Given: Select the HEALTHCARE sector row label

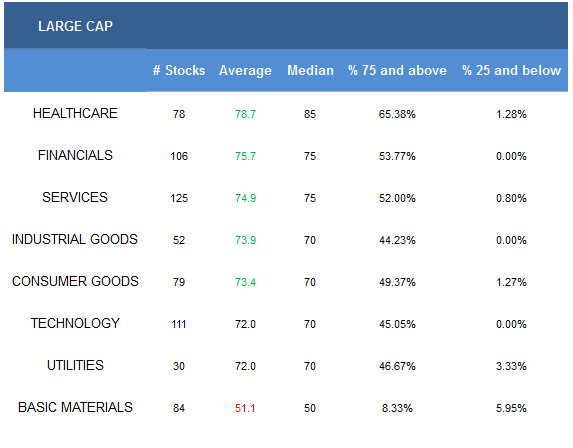Looking at the screenshot, I should coord(75,113).
